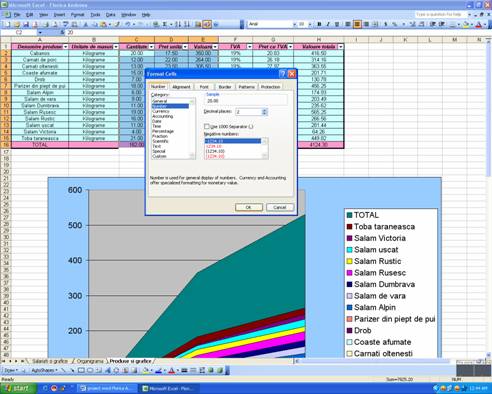Click the Font Color icon

point(479,24)
